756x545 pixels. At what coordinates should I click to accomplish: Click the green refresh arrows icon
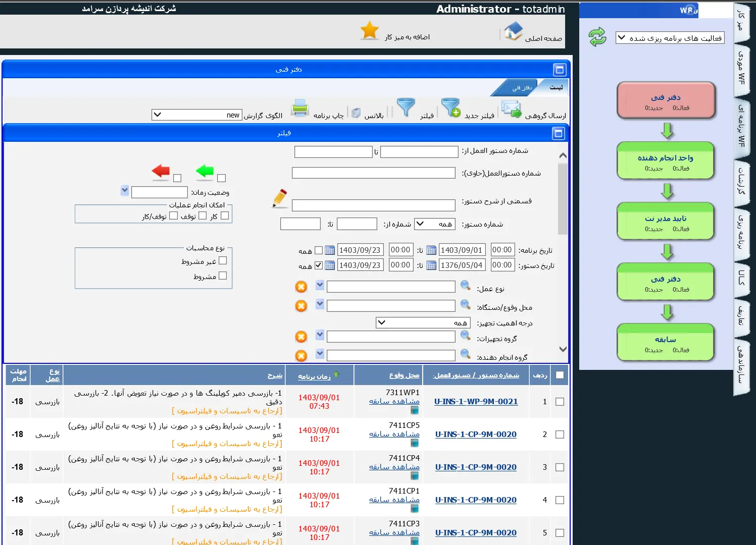click(597, 37)
